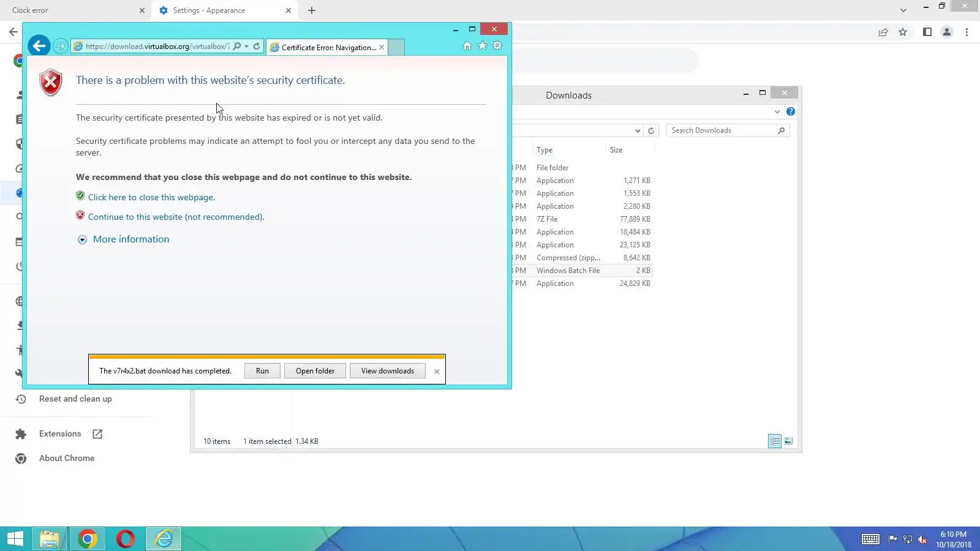Open the IE address bar autocomplete dropdown
The image size is (980, 551).
click(x=246, y=46)
